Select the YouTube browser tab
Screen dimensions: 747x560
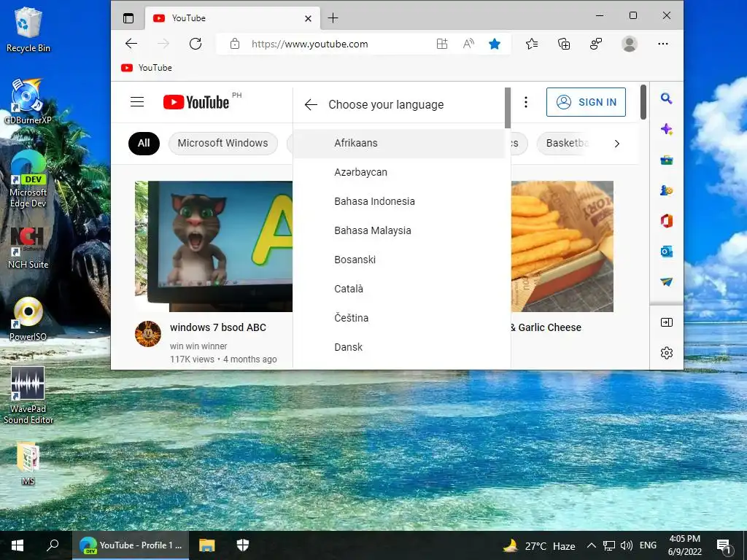tap(233, 18)
